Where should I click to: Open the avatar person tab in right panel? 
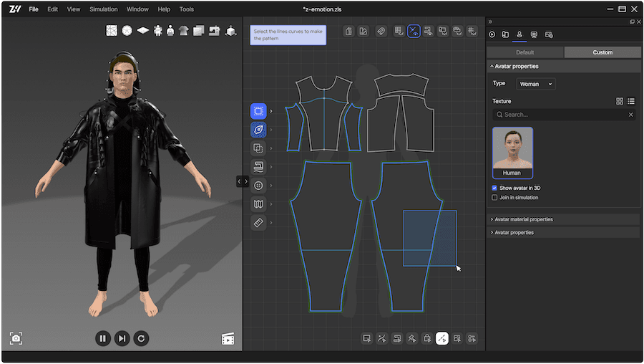coord(519,34)
